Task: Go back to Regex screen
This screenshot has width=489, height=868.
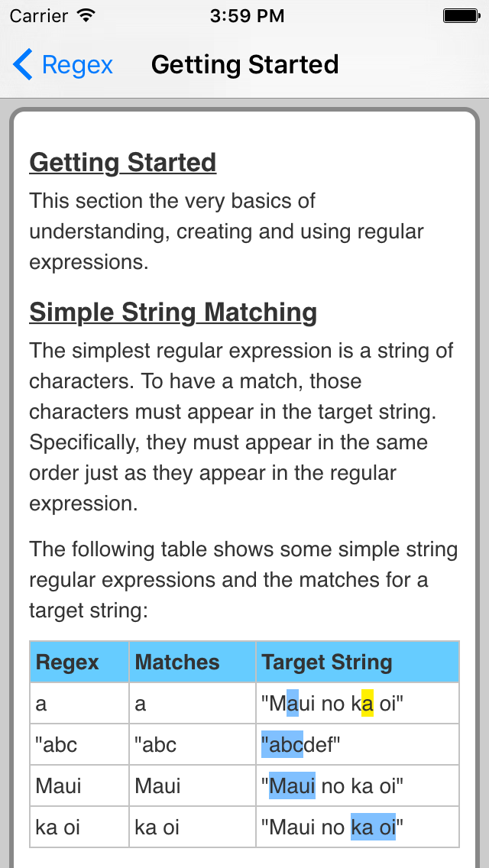Action: (x=63, y=65)
